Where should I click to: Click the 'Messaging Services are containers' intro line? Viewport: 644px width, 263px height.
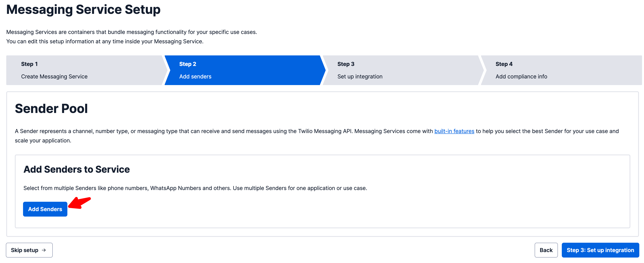[131, 32]
